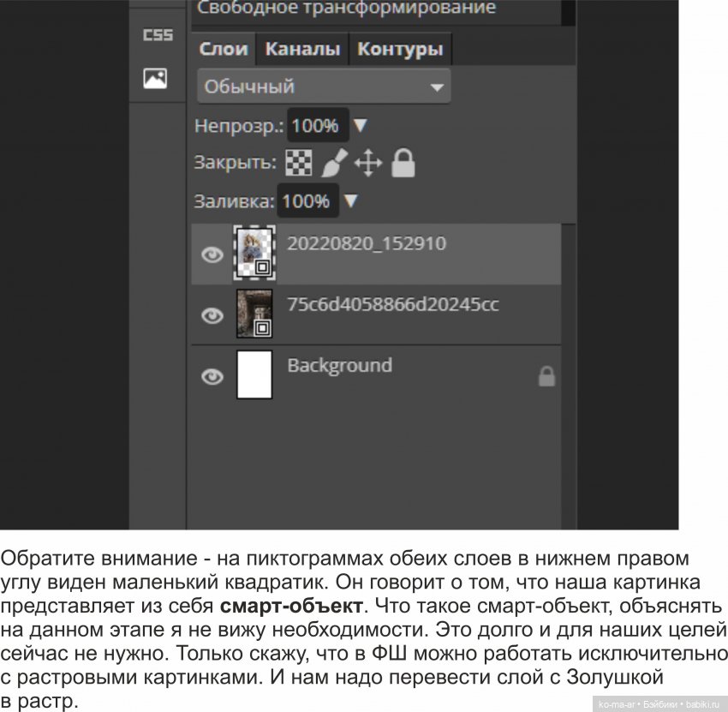Click the Background layer thumbnail
The height and width of the screenshot is (712, 728).
(x=253, y=374)
